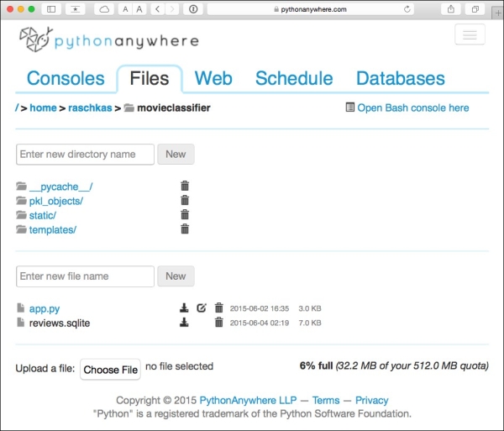Open a new Safari tab
504x431 pixels.
[497, 13]
